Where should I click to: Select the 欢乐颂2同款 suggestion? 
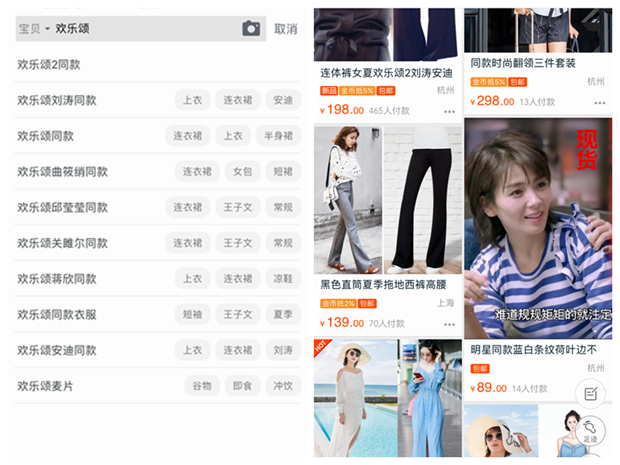49,64
